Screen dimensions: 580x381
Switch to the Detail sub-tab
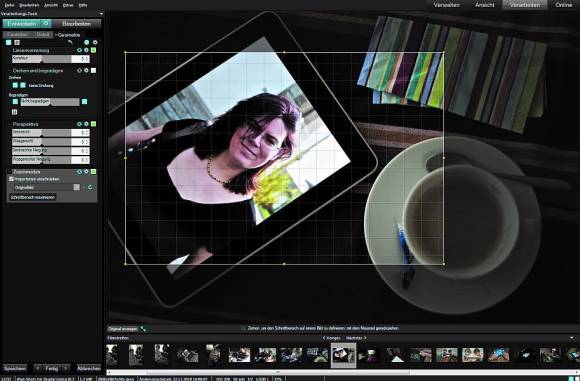43,35
